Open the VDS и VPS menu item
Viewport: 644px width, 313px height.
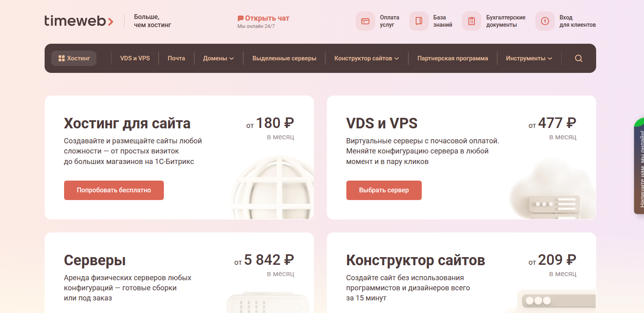[135, 58]
